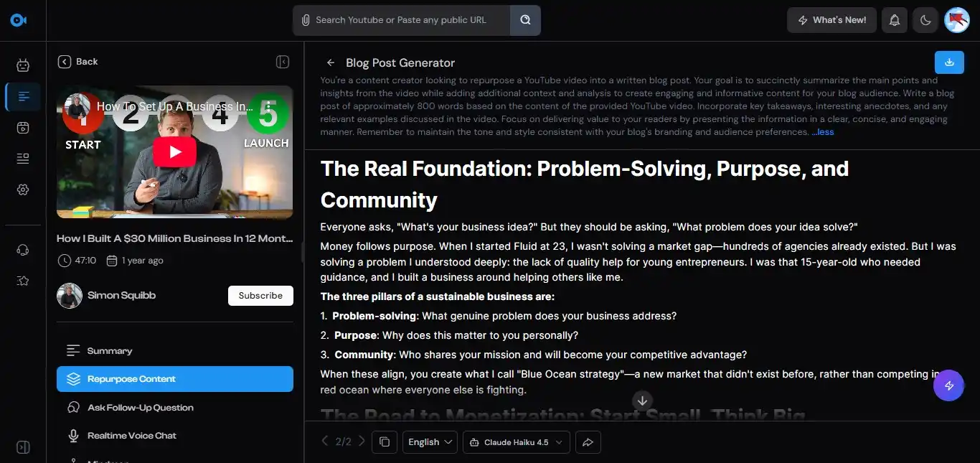Viewport: 980px width, 463px height.
Task: Click the What's New! button
Action: tap(831, 20)
